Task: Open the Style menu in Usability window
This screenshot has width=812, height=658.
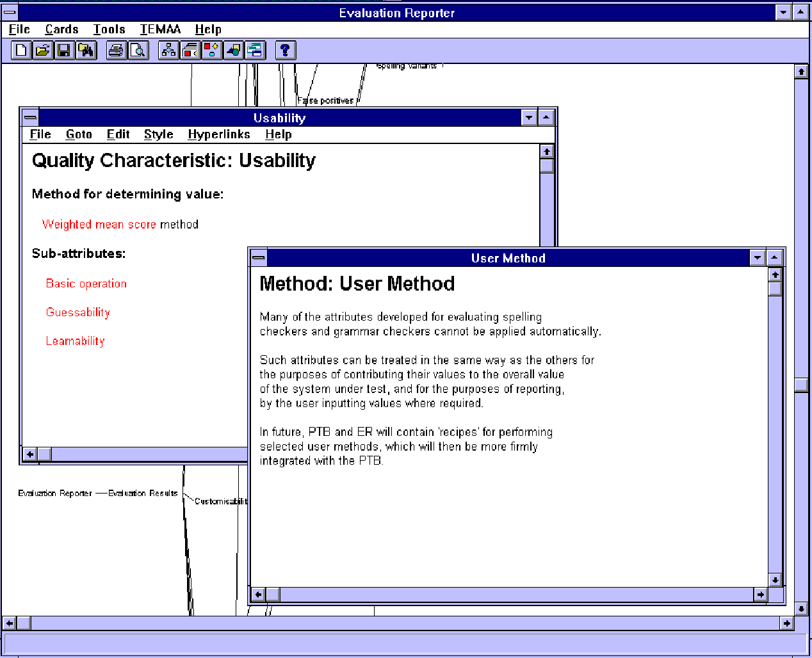Action: click(159, 134)
